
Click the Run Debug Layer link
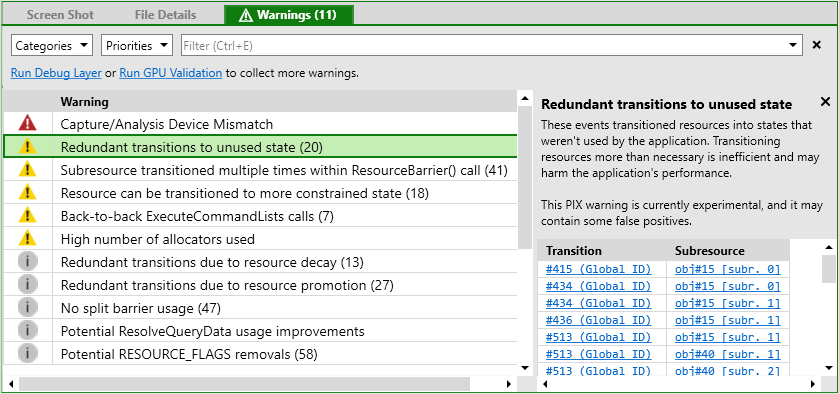tap(56, 73)
